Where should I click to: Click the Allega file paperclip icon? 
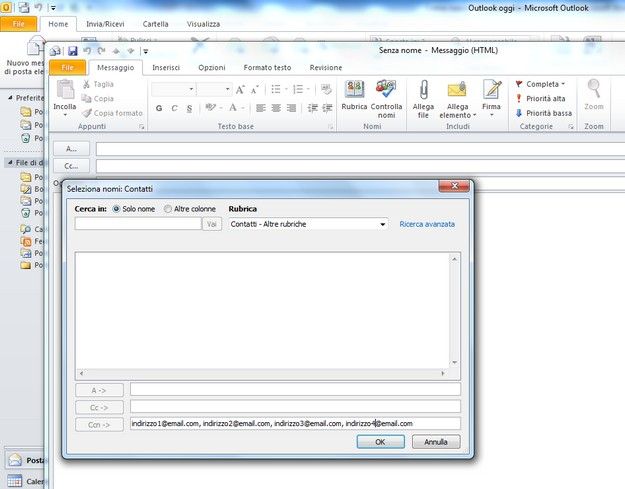[423, 92]
